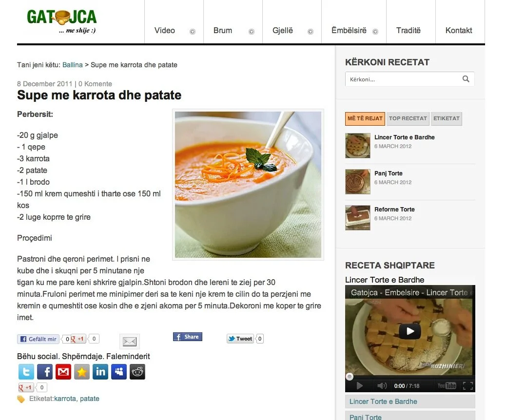Click the grey envelope email icon
Screen dimensions: 526x420
tap(130, 342)
